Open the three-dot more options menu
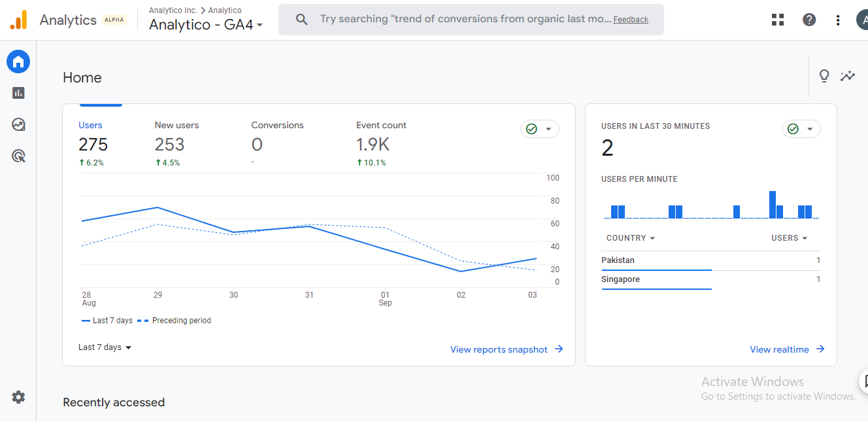 (838, 20)
